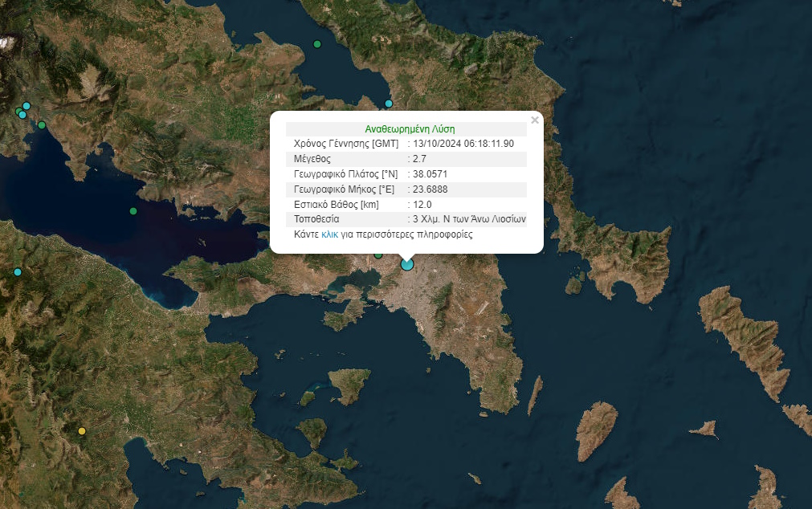Click the green earthquake dot in the Gulf of Corinth
The height and width of the screenshot is (509, 812).
click(131, 210)
